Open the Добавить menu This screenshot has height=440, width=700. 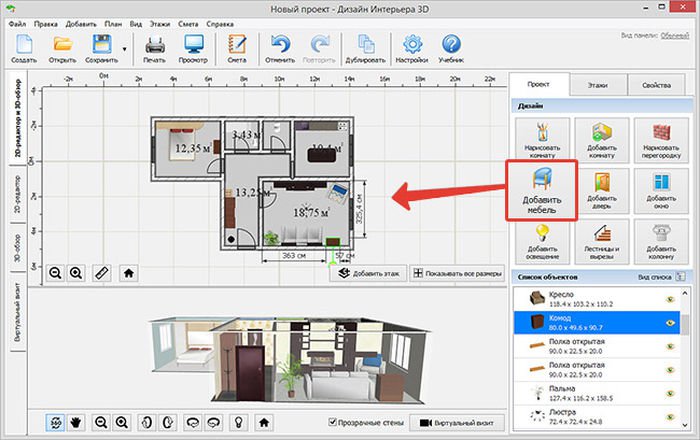coord(81,22)
